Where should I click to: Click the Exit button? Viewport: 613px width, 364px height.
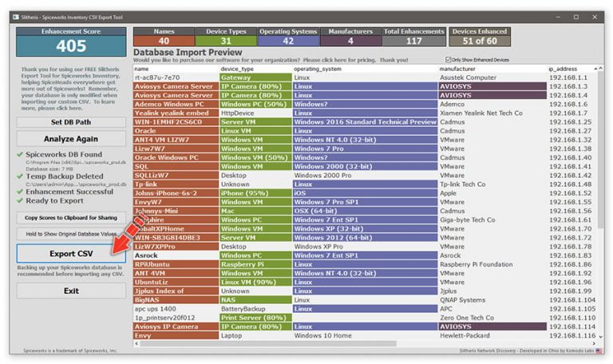click(x=71, y=291)
